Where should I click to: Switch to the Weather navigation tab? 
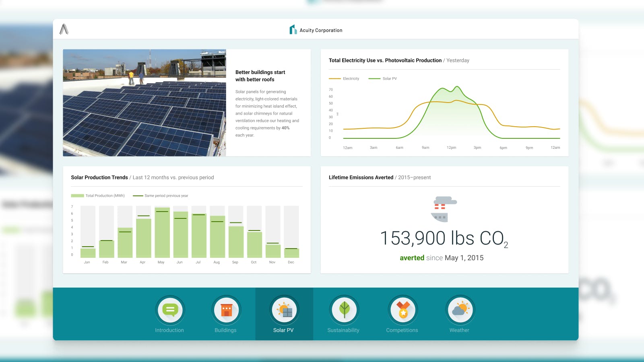pos(460,314)
